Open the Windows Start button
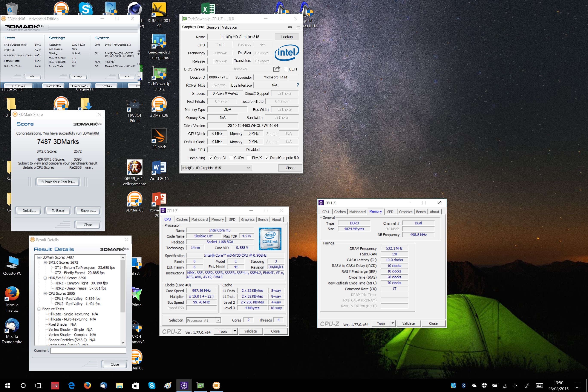This screenshot has width=588, height=392. [8, 385]
